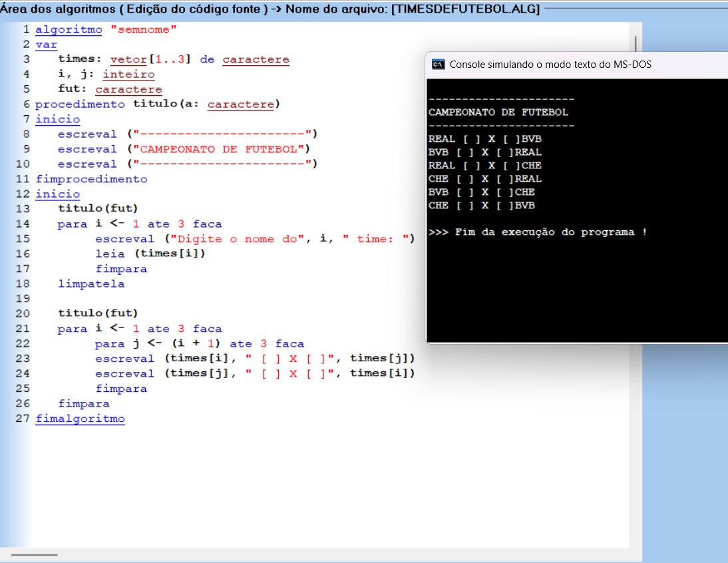The height and width of the screenshot is (563, 728).
Task: Click the keyword 'algoritmo' on line 1
Action: click(x=69, y=30)
